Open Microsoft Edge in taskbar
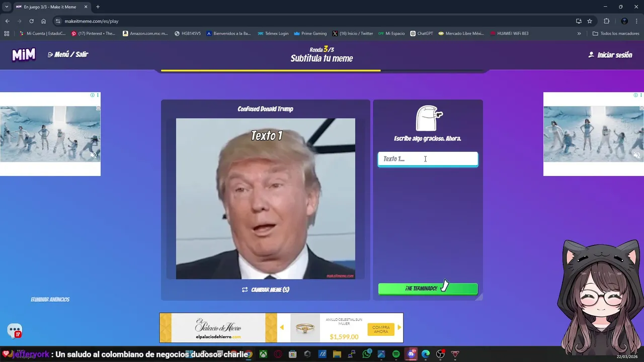This screenshot has width=644, height=362. [426, 354]
